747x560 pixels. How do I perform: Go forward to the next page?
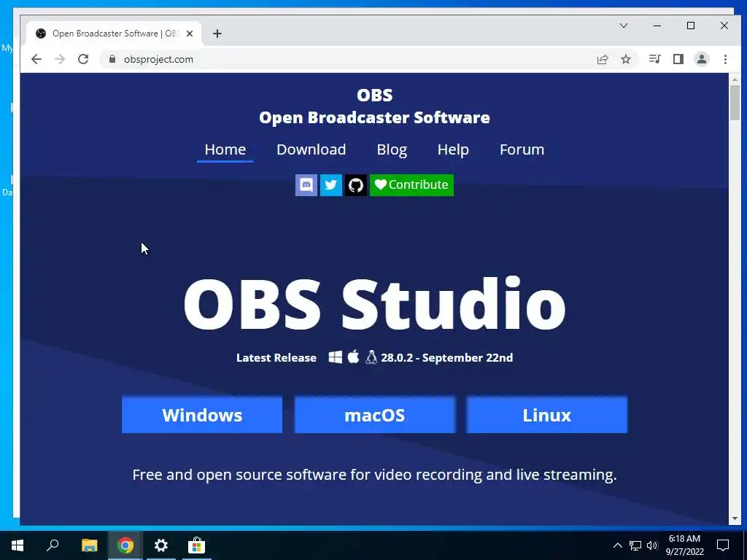tap(60, 59)
